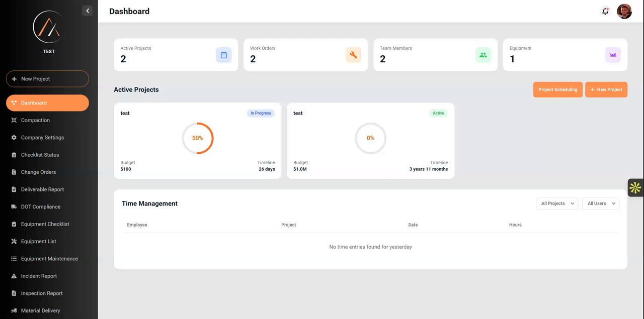Open the notifications bell
644x319 pixels.
pyautogui.click(x=605, y=11)
